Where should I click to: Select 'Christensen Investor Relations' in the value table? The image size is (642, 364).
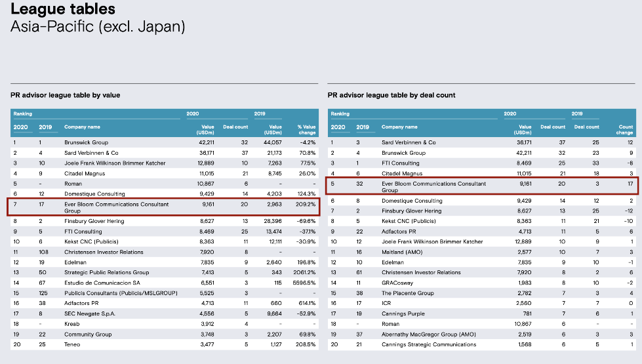pyautogui.click(x=104, y=253)
